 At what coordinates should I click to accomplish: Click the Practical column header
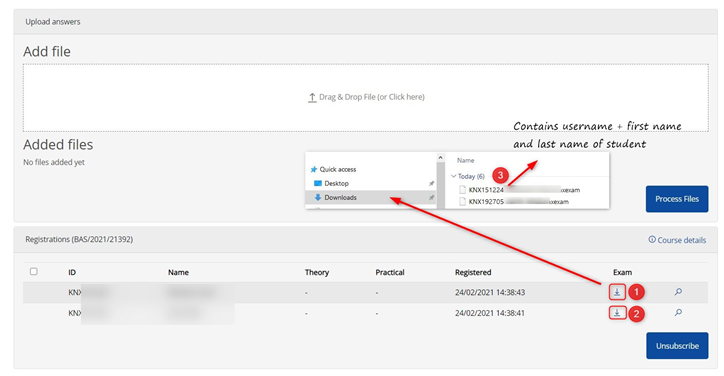[390, 273]
